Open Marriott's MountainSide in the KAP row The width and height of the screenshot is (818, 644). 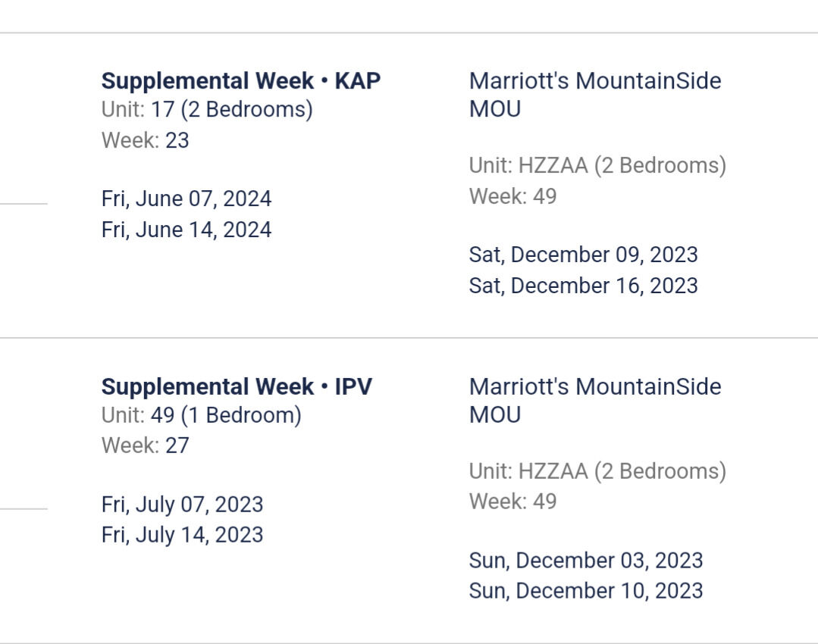595,81
